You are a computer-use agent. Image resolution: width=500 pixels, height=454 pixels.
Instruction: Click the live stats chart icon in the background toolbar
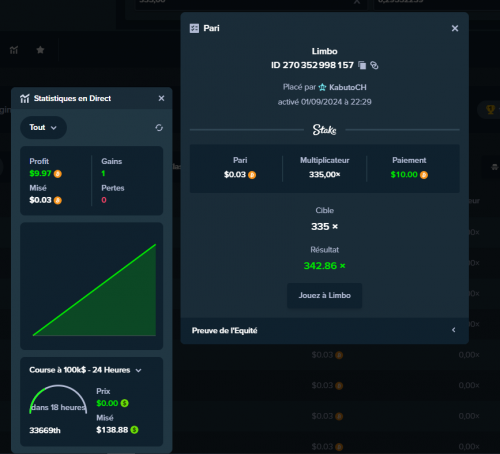14,50
